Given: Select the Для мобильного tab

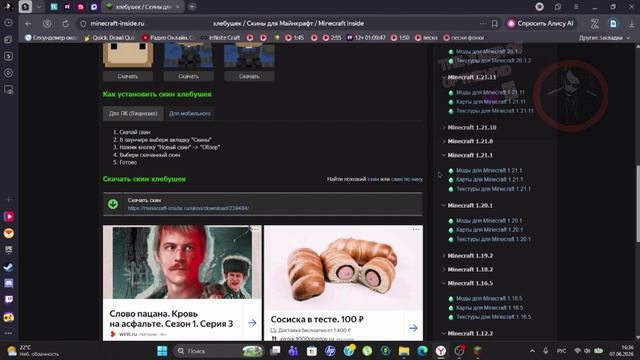Looking at the screenshot, I should [190, 113].
